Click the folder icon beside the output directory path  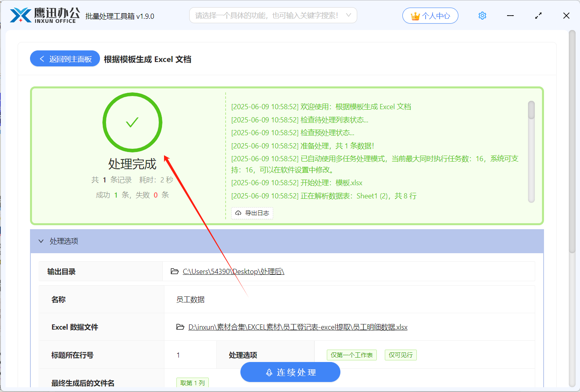click(x=174, y=272)
